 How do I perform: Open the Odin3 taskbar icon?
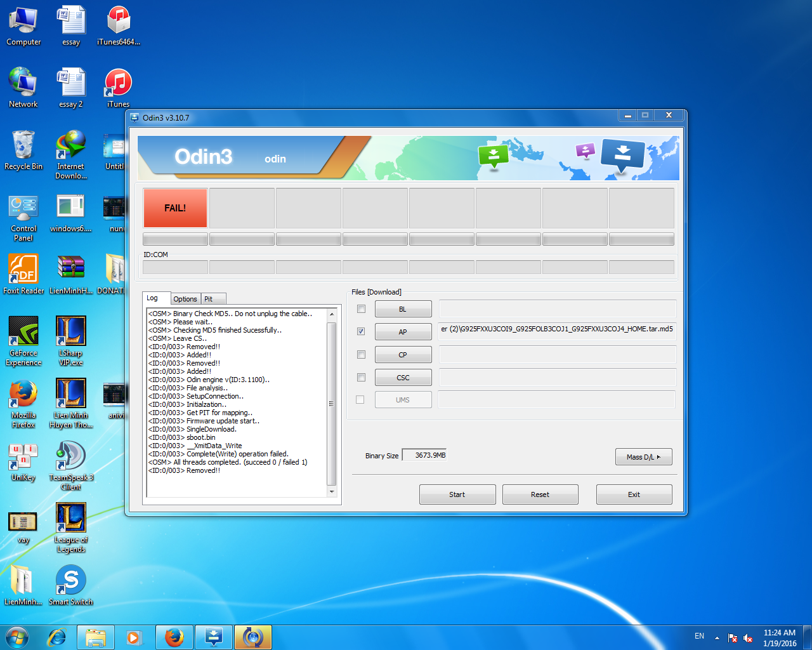pyautogui.click(x=214, y=637)
